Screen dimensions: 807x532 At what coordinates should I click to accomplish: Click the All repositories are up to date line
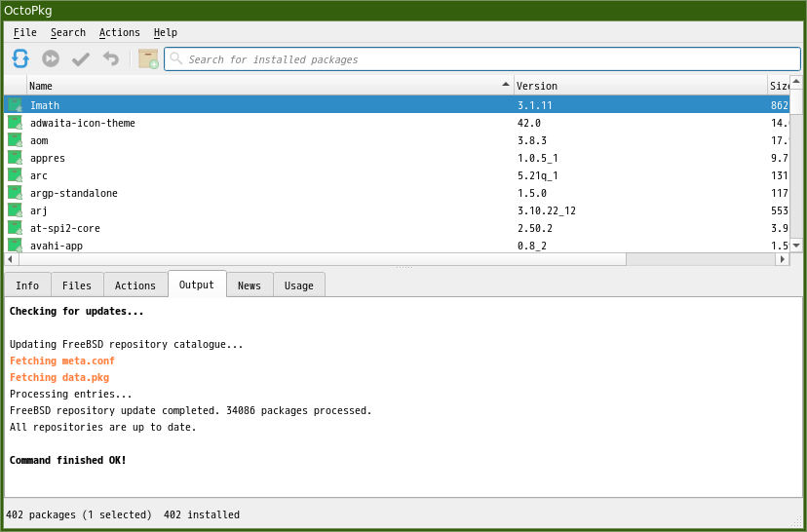(103, 427)
